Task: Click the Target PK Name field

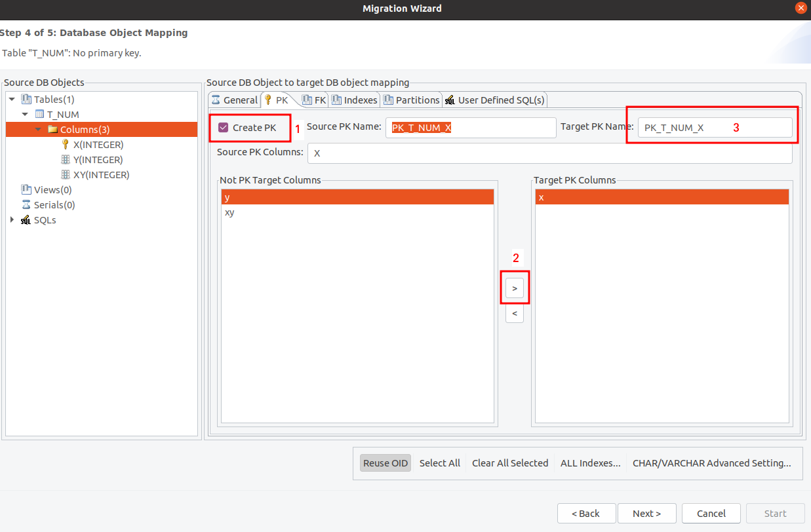Action: click(x=715, y=128)
